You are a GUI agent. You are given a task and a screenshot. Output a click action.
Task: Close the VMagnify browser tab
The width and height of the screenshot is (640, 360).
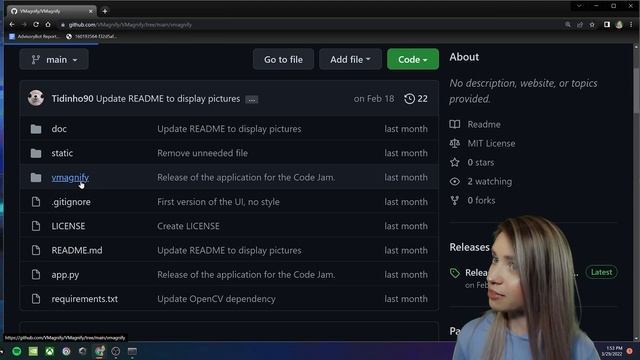91,11
